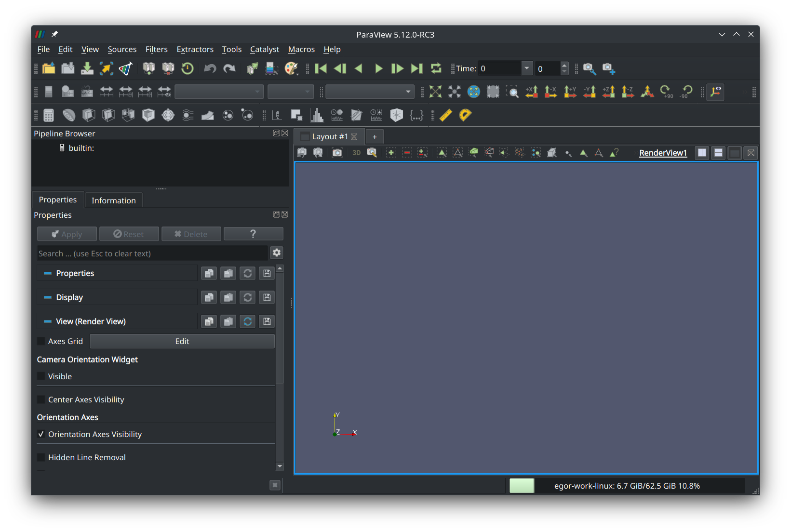
Task: Select builtin: in Pipeline Browser
Action: tap(81, 148)
